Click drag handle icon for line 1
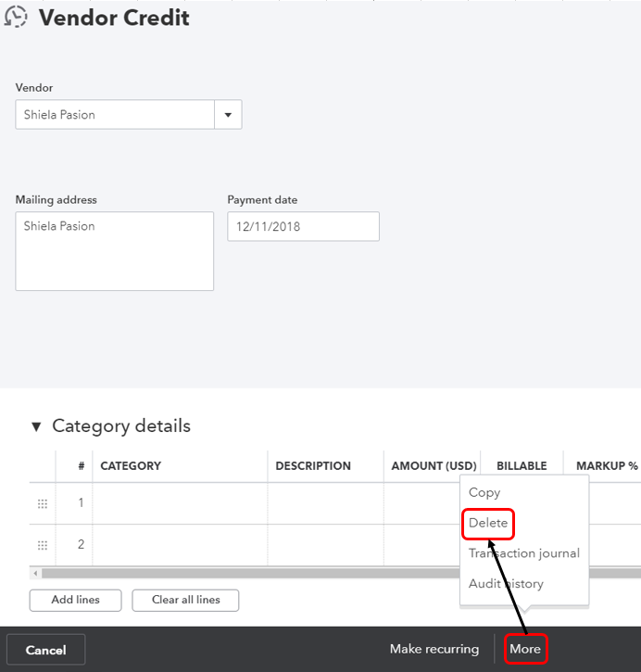641x672 pixels. pyautogui.click(x=42, y=503)
